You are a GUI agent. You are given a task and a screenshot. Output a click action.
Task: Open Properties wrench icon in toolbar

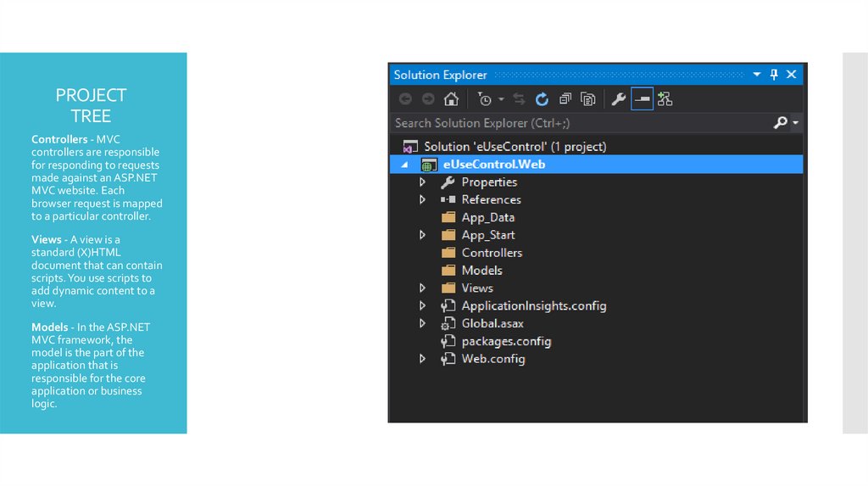point(618,99)
